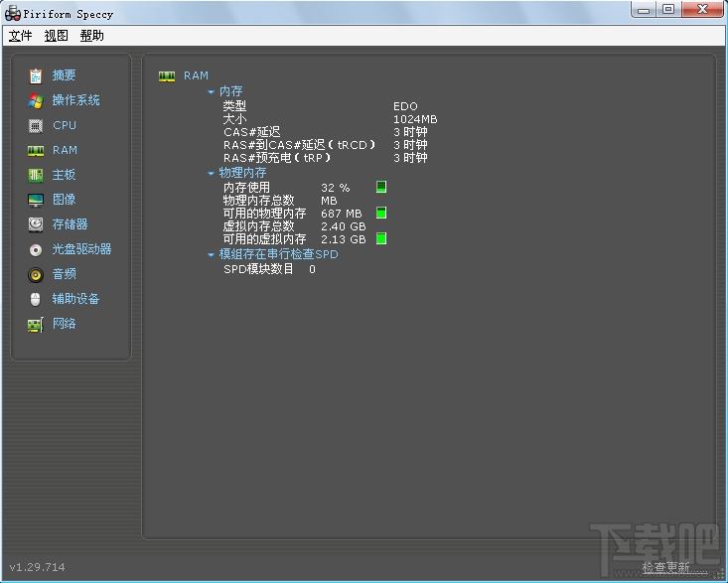Click the speaker icon beside 音频
728x583 pixels.
click(36, 275)
